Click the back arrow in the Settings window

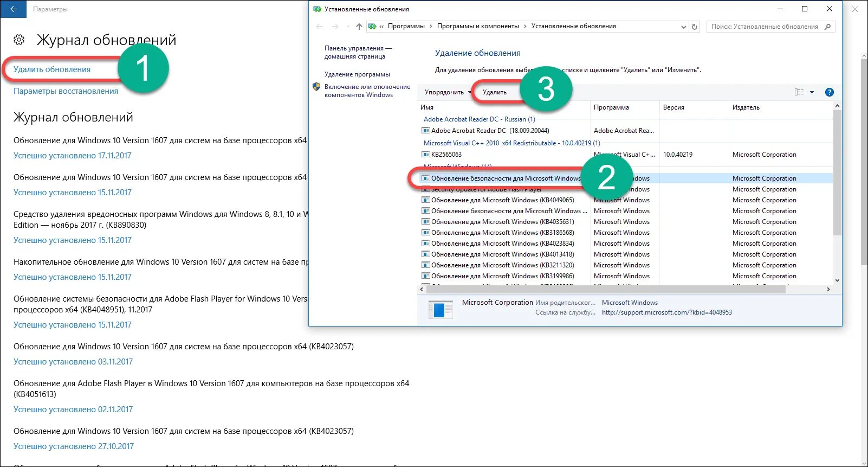[x=13, y=9]
